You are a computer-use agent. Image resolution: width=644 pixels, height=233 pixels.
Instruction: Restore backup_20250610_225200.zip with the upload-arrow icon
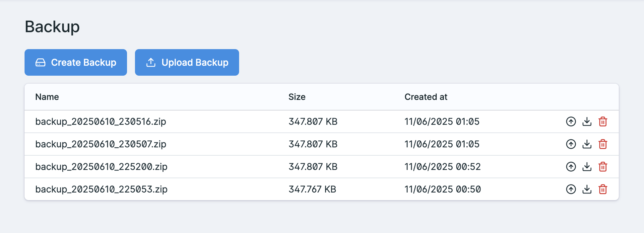(571, 167)
